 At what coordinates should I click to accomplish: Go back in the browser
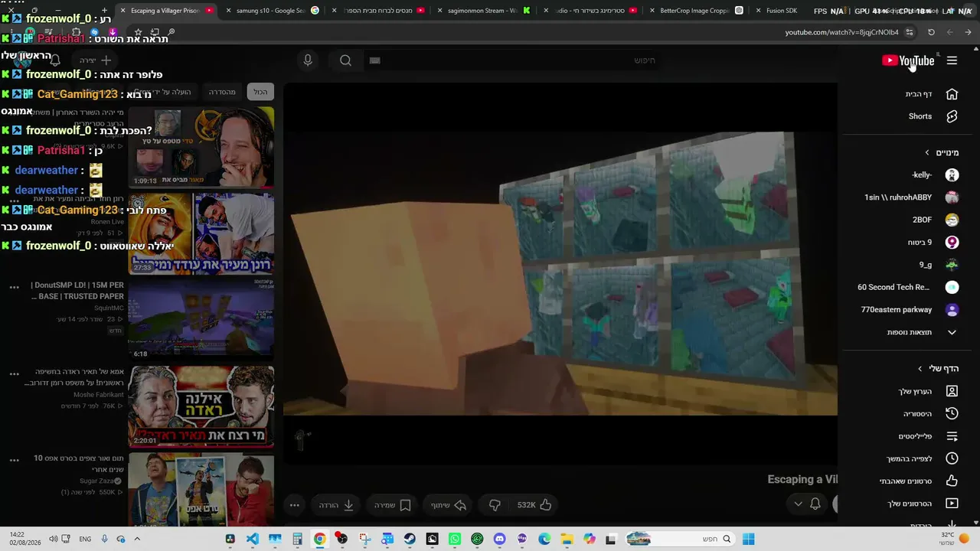click(969, 32)
